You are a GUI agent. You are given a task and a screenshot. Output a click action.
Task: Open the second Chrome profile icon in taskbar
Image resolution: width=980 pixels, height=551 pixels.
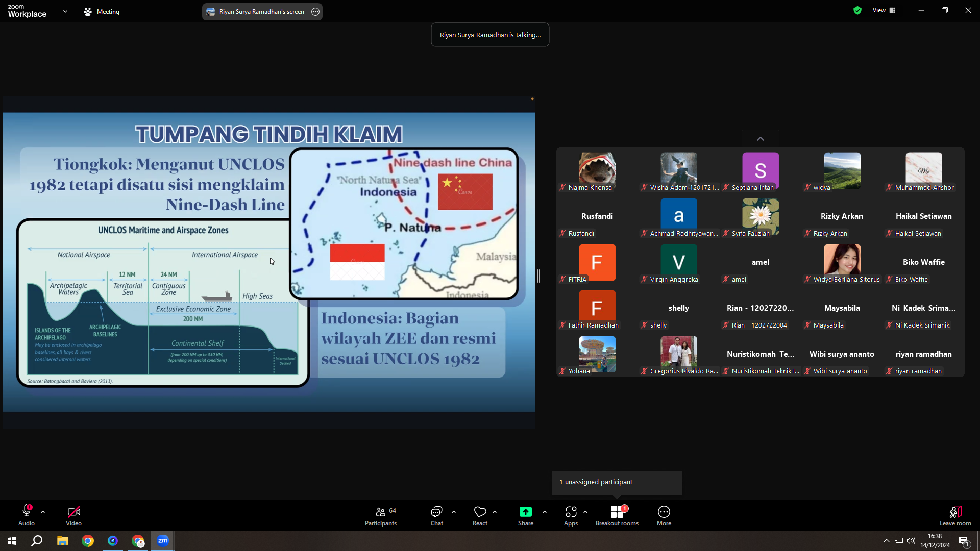tap(138, 541)
